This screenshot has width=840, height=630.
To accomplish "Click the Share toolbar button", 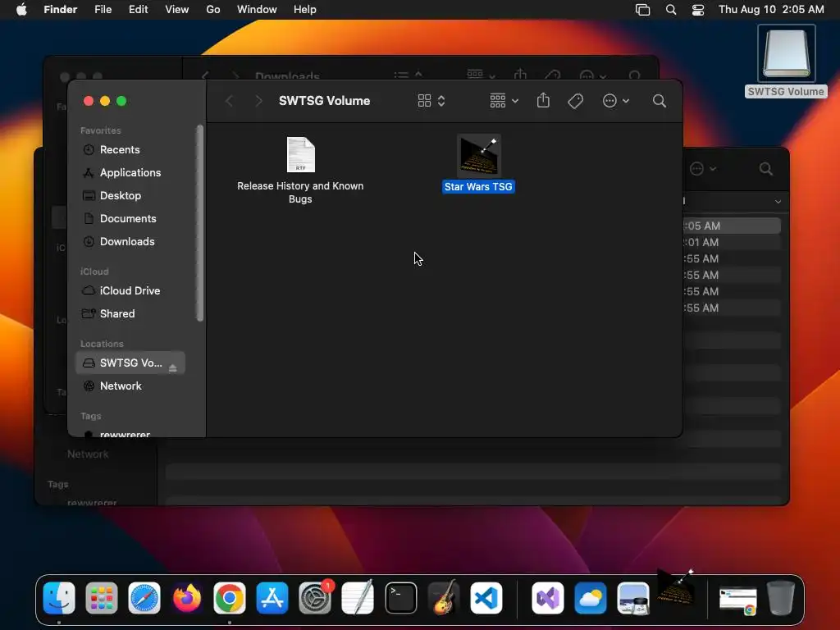I will coord(543,100).
